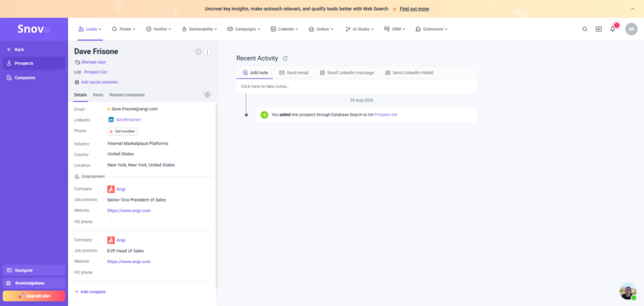Open website link under Senior Vice President
Image resolution: width=644 pixels, height=306 pixels.
point(129,210)
